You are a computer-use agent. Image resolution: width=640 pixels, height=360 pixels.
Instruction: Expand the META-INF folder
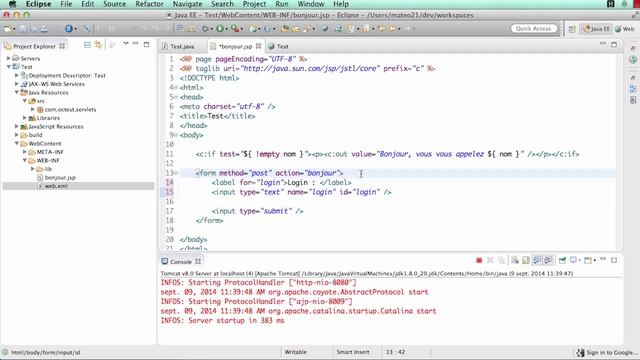pos(25,152)
